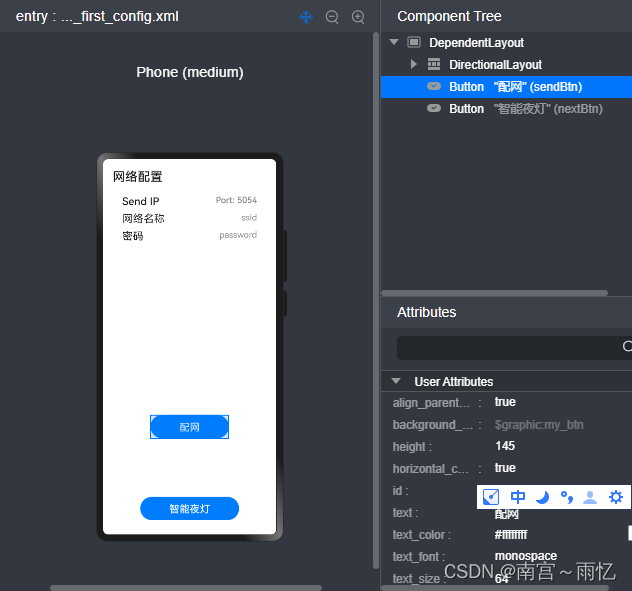Click the 配网 button in phone preview

click(189, 427)
